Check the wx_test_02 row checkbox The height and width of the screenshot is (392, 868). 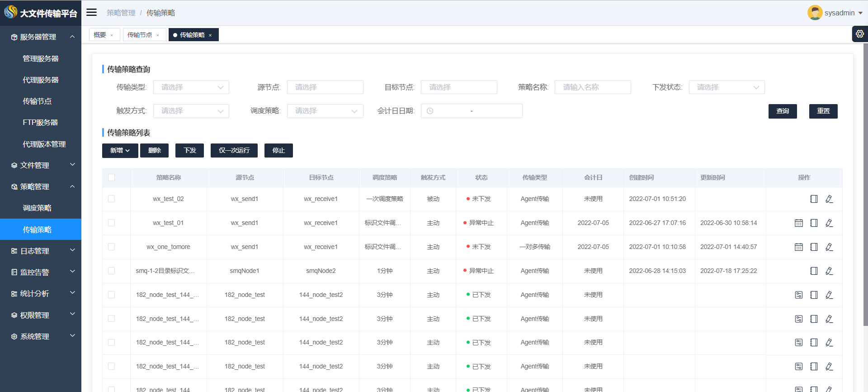tap(112, 199)
